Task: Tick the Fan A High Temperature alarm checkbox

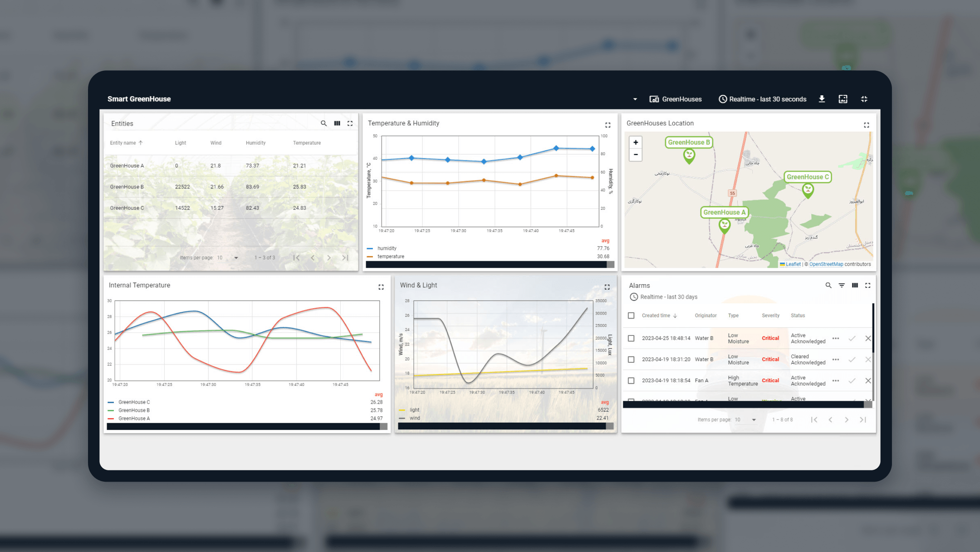Action: [631, 380]
